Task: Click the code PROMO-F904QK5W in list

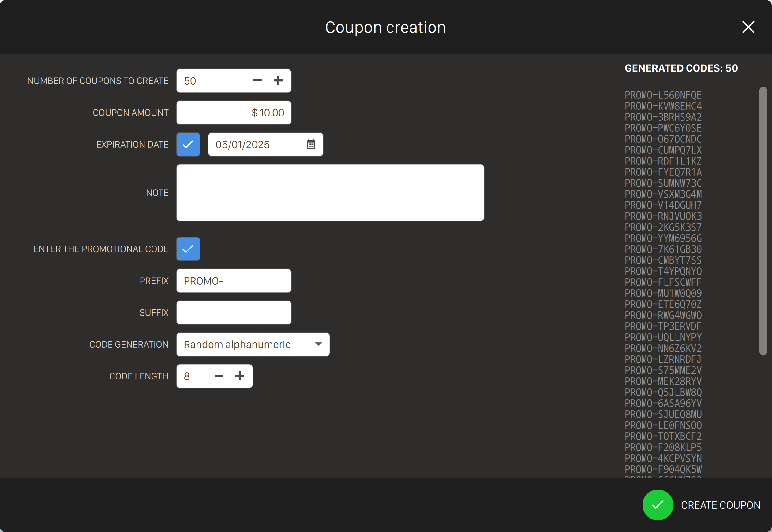Action: pos(663,469)
